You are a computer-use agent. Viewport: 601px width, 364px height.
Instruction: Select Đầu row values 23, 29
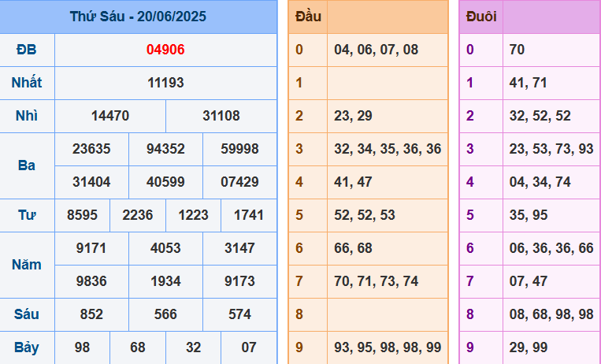click(353, 116)
